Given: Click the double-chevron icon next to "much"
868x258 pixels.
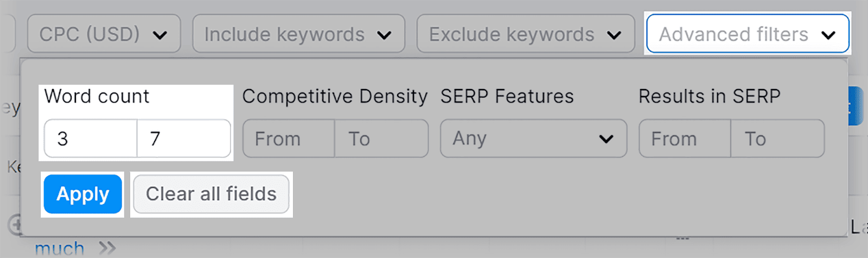Looking at the screenshot, I should tap(107, 249).
